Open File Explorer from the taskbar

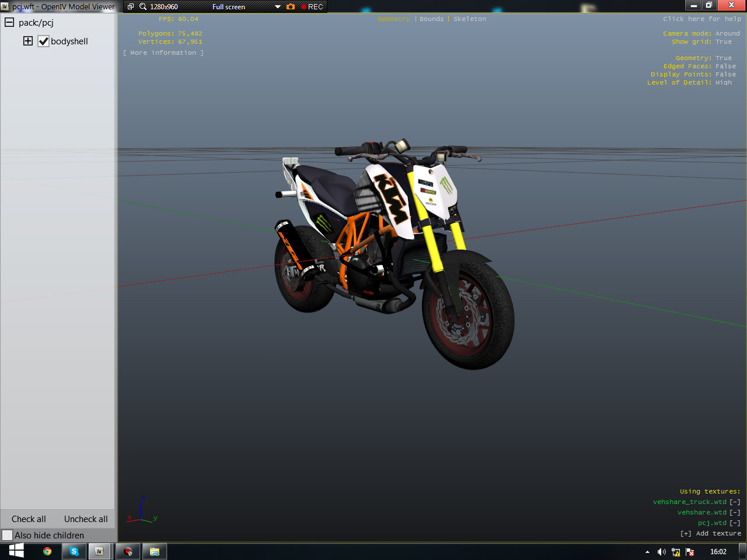pos(155,551)
